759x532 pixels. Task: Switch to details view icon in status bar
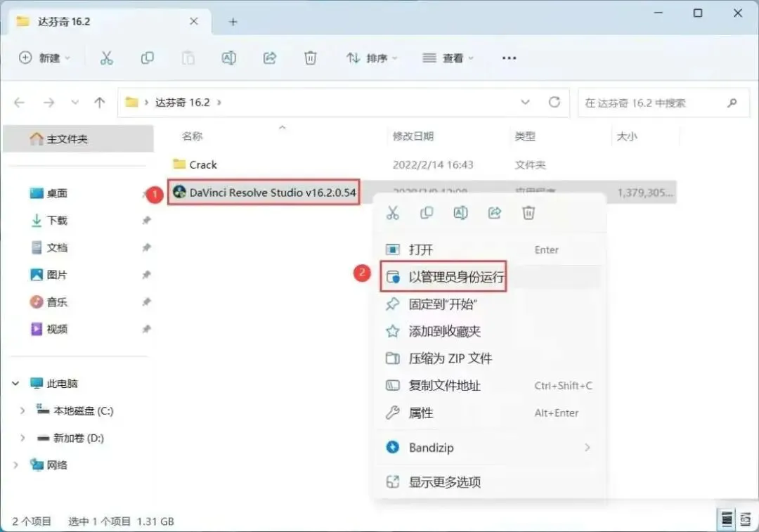(x=727, y=519)
